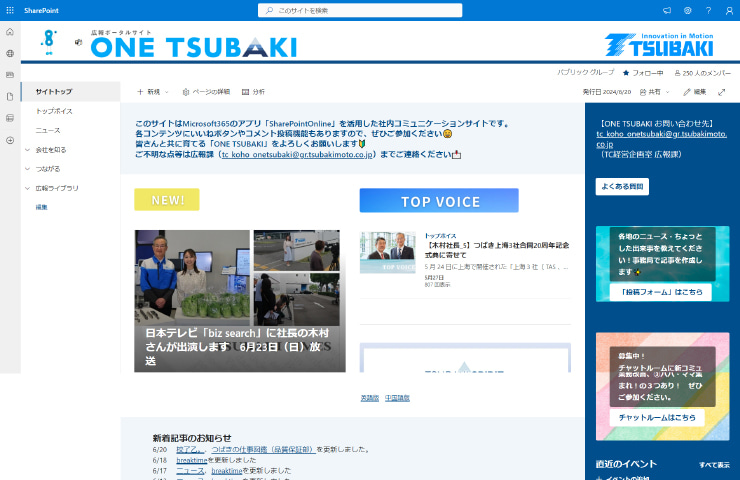The image size is (740, 480).
Task: Click the 英語版 link
Action: pos(370,398)
